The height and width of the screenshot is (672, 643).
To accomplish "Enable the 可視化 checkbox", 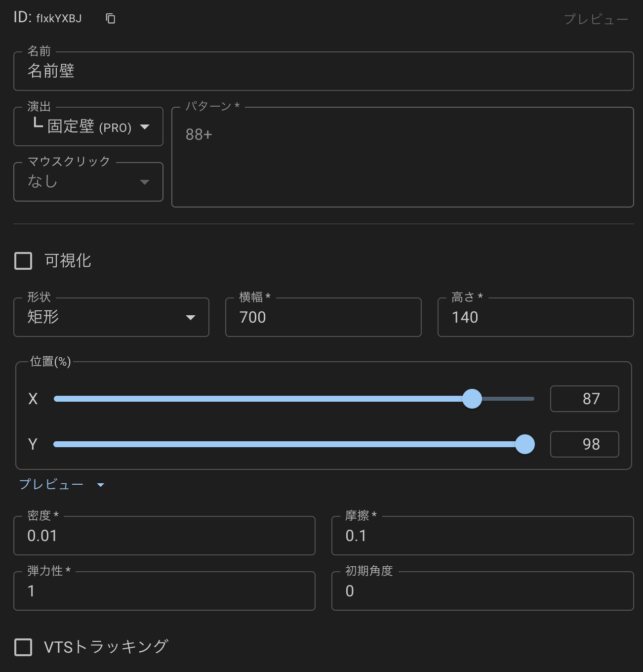I will (23, 260).
